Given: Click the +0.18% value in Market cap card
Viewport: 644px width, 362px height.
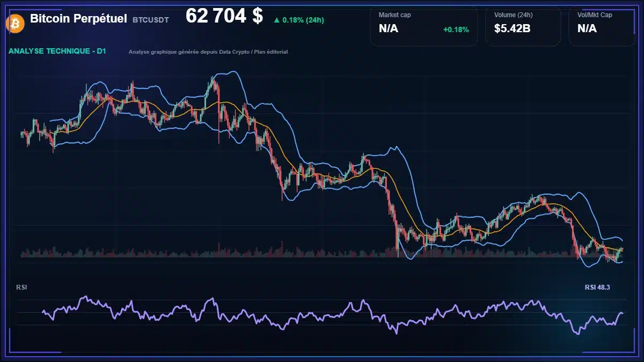Looking at the screenshot, I should point(456,29).
